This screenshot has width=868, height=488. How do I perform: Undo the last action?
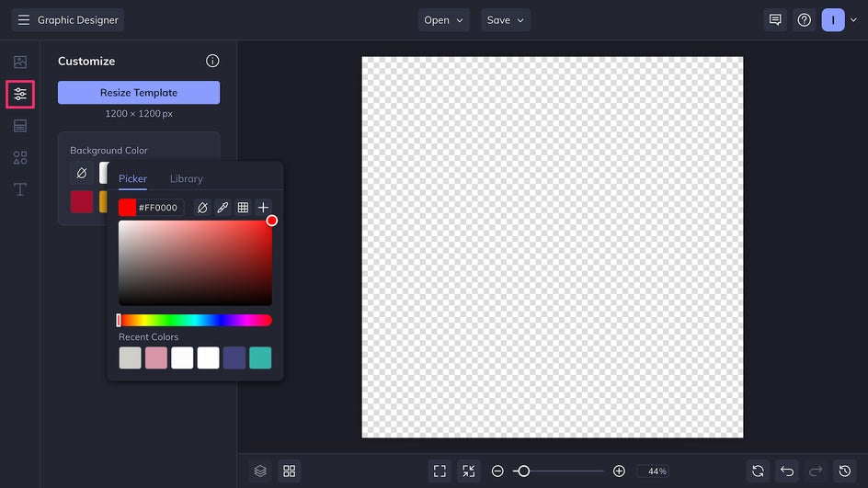tap(787, 471)
